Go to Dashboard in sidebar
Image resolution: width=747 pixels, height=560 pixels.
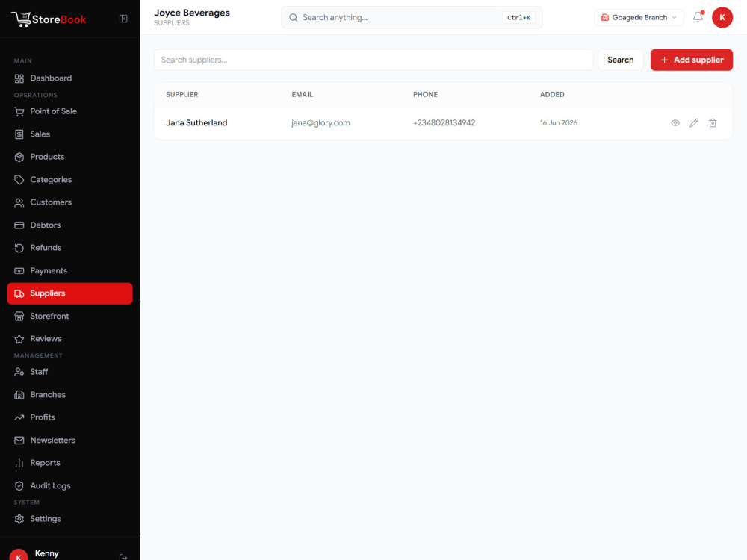pyautogui.click(x=69, y=78)
